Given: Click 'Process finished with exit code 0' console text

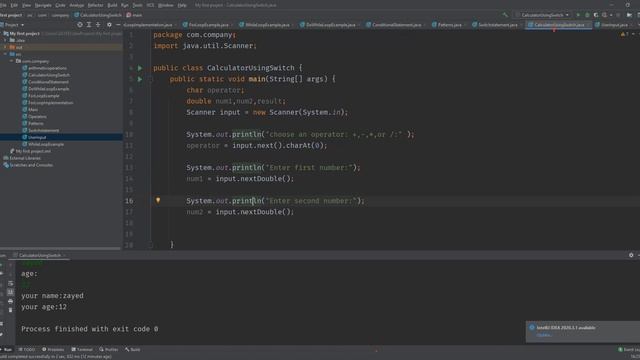Looking at the screenshot, I should (89, 329).
